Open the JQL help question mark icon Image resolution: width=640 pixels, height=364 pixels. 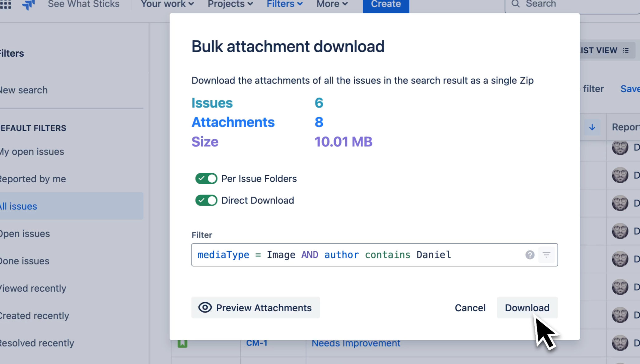pos(530,255)
